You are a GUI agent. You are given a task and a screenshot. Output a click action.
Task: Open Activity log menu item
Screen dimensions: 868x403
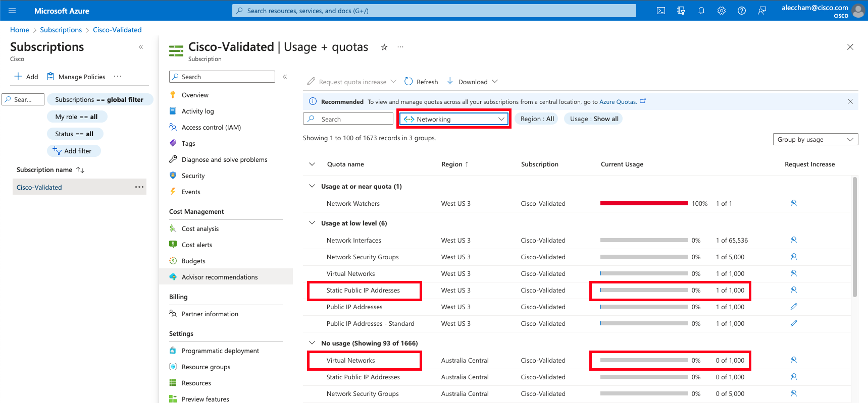197,111
